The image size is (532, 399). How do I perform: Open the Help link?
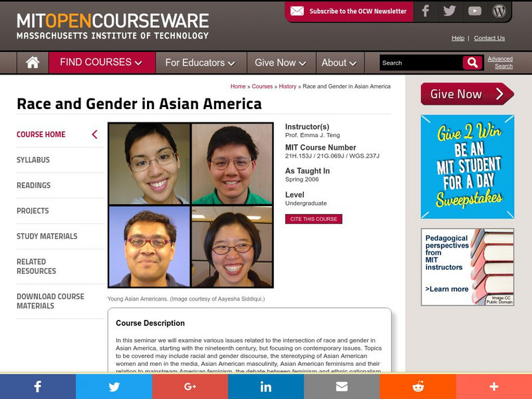458,38
